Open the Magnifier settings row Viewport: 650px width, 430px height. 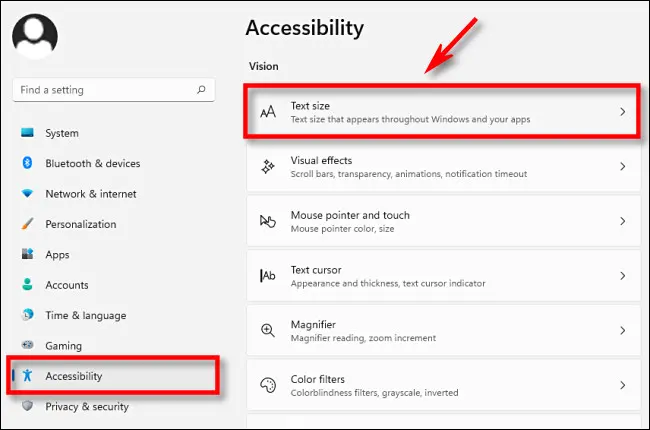tap(442, 330)
